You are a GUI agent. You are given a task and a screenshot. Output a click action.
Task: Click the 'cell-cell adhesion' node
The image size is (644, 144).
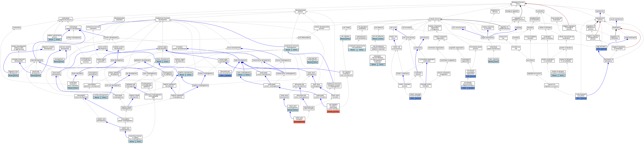(x=378, y=38)
